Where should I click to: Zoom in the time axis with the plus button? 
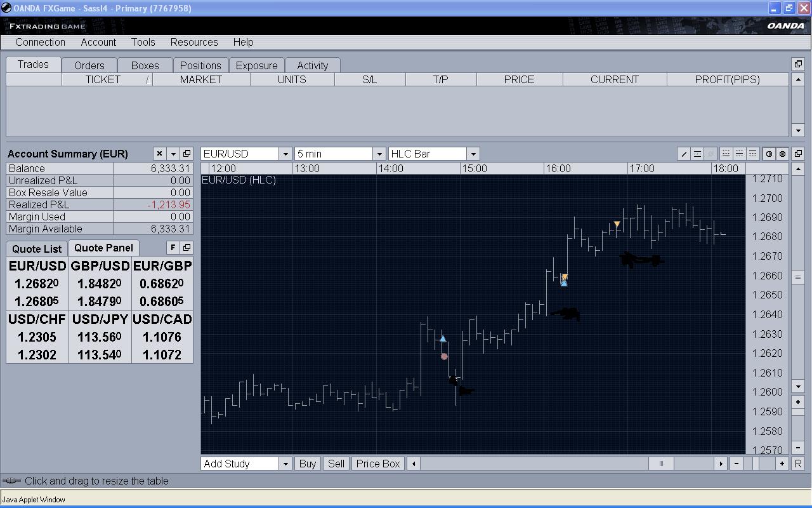(782, 464)
